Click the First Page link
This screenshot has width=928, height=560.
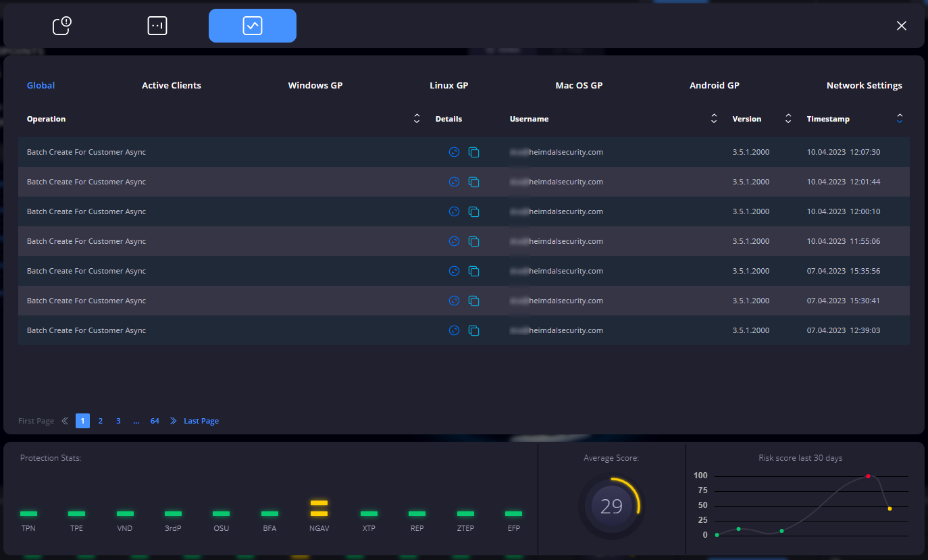(36, 421)
